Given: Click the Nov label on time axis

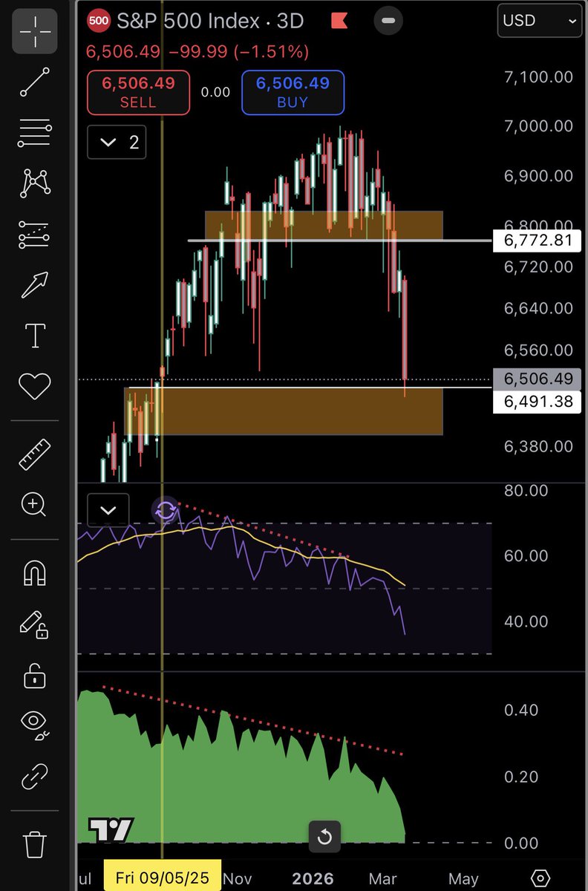Looking at the screenshot, I should [238, 878].
